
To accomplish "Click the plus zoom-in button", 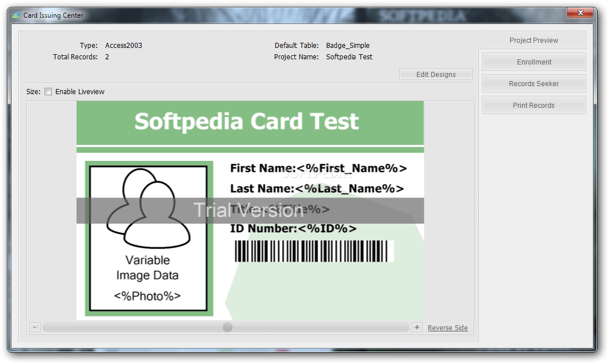I will [416, 327].
